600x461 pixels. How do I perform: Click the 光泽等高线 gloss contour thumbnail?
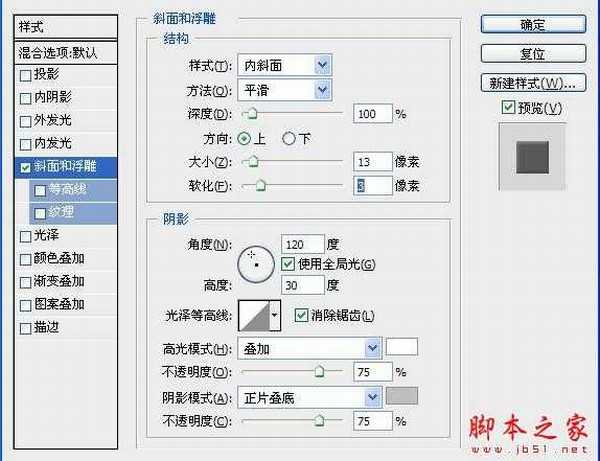[255, 317]
